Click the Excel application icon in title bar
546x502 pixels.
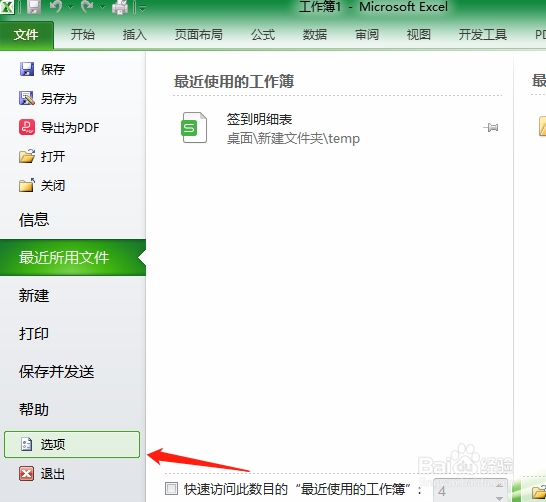click(x=6, y=6)
